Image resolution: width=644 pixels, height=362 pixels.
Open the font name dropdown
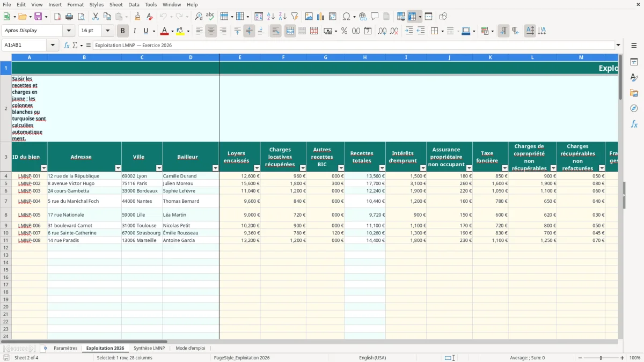pyautogui.click(x=69, y=31)
